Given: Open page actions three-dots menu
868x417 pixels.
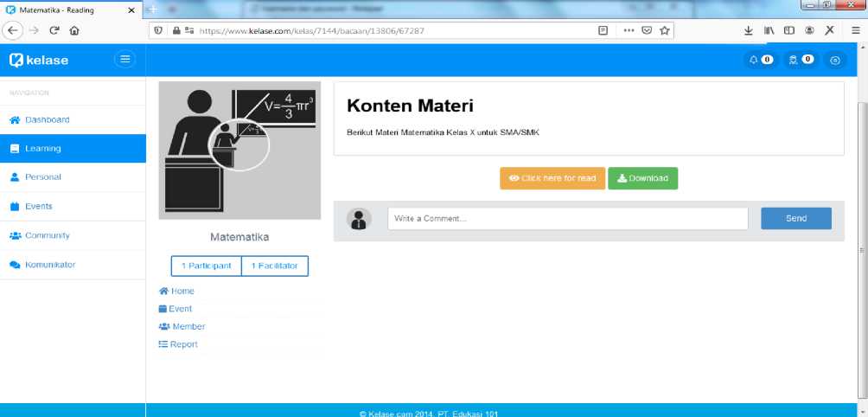Looking at the screenshot, I should [629, 31].
